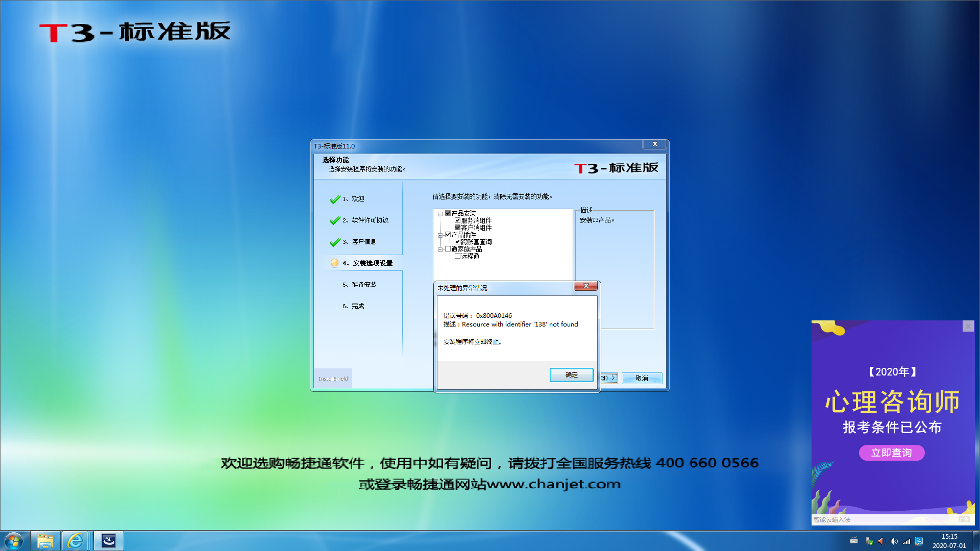The width and height of the screenshot is (980, 551).
Task: Toggle the 跨账套查询 checkbox
Action: coord(457,242)
